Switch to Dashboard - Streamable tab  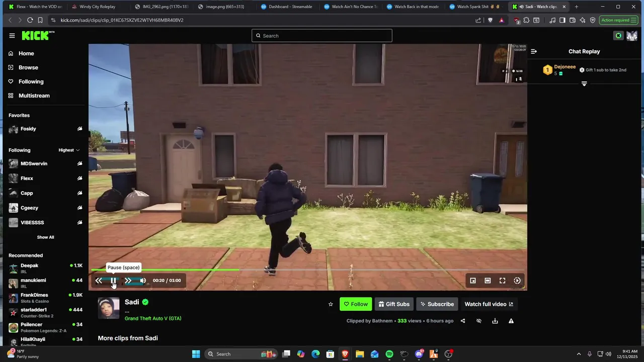tap(287, 7)
